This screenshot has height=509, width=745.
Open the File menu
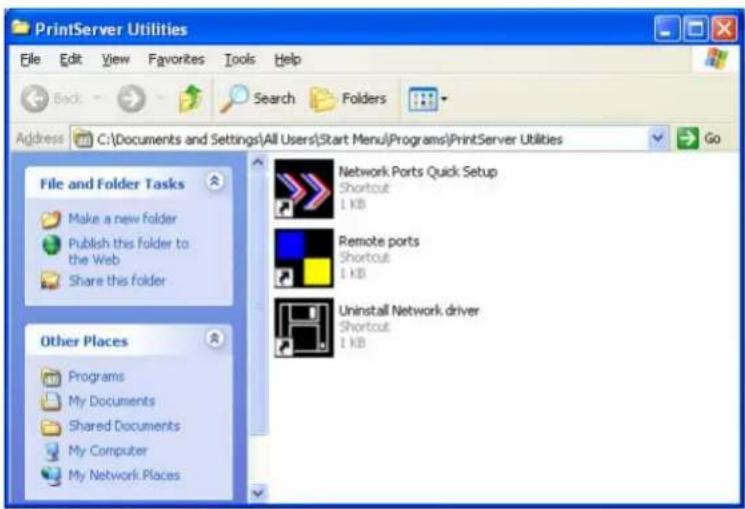click(30, 59)
